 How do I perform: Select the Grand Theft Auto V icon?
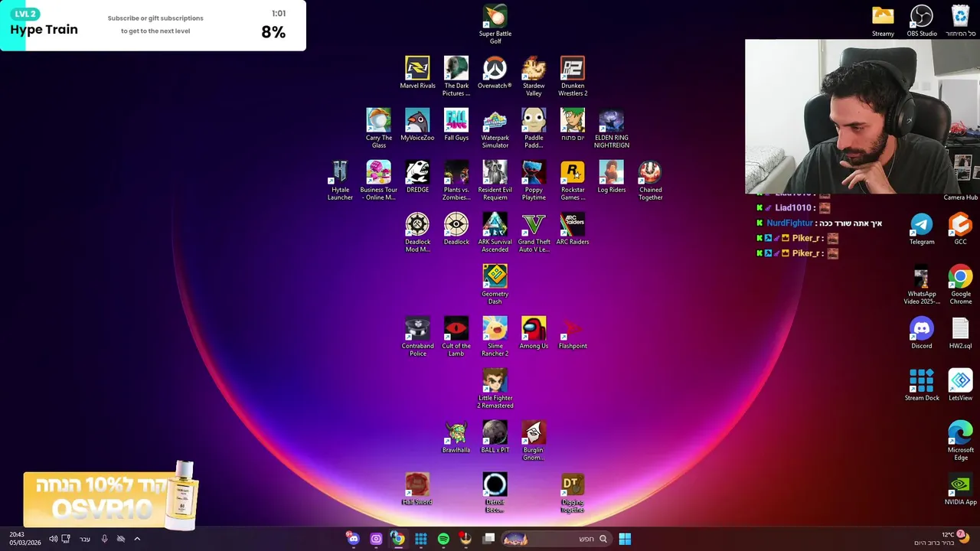[x=534, y=233]
